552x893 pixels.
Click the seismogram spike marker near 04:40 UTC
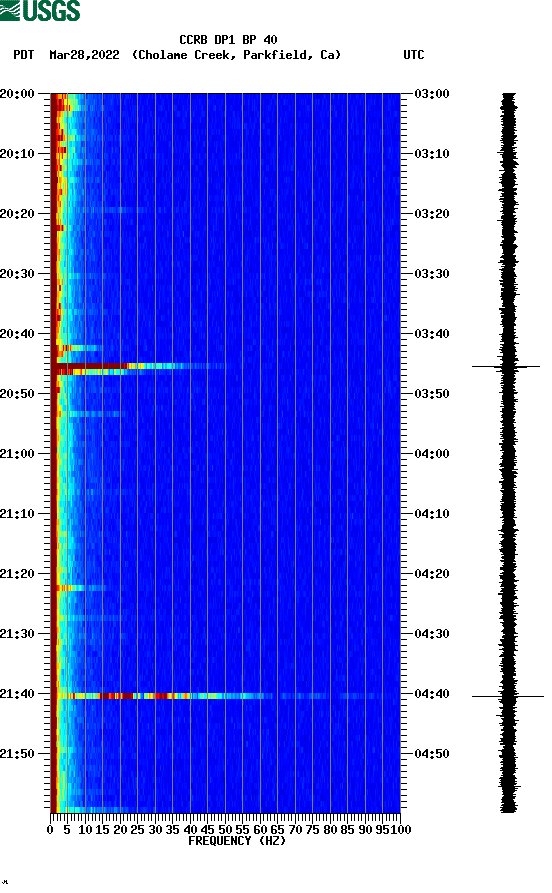click(x=508, y=696)
